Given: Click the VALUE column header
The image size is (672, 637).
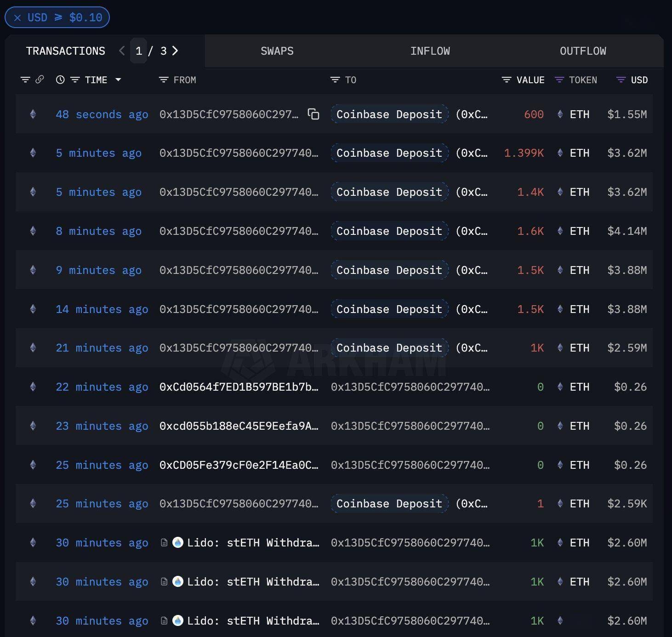Looking at the screenshot, I should pyautogui.click(x=530, y=80).
